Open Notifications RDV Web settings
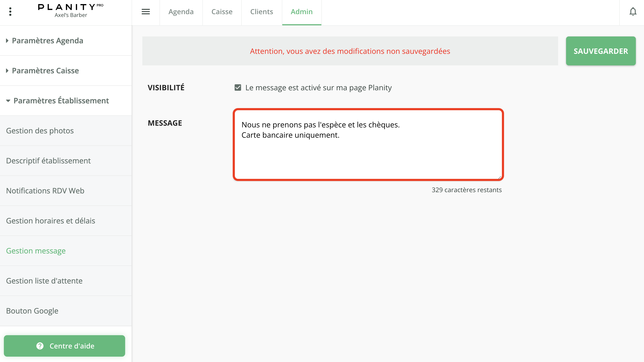The image size is (644, 362). (x=45, y=191)
